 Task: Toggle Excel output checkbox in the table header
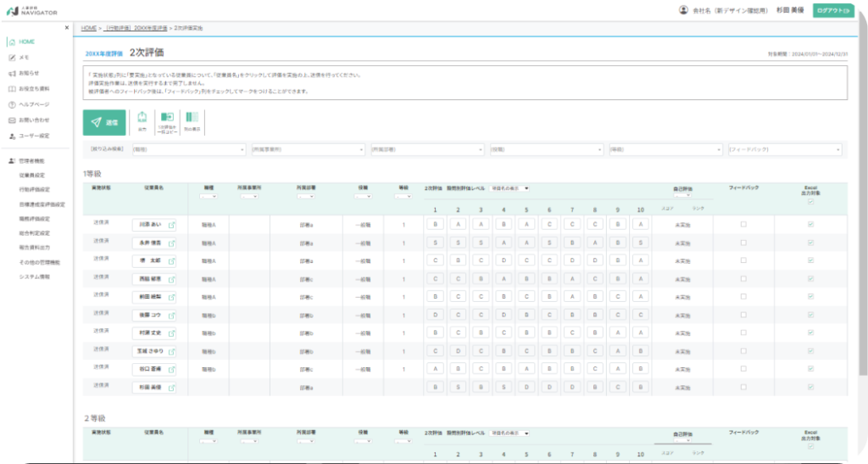(x=811, y=202)
